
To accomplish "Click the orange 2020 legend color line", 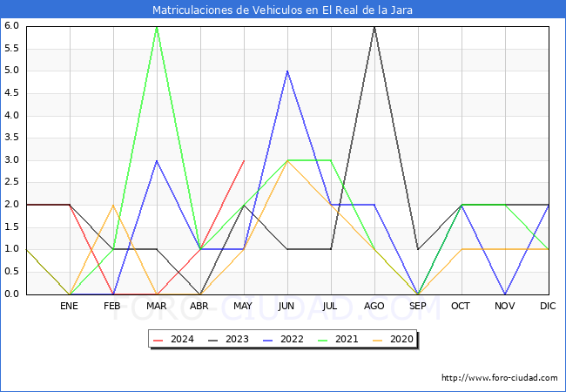I will (378, 340).
